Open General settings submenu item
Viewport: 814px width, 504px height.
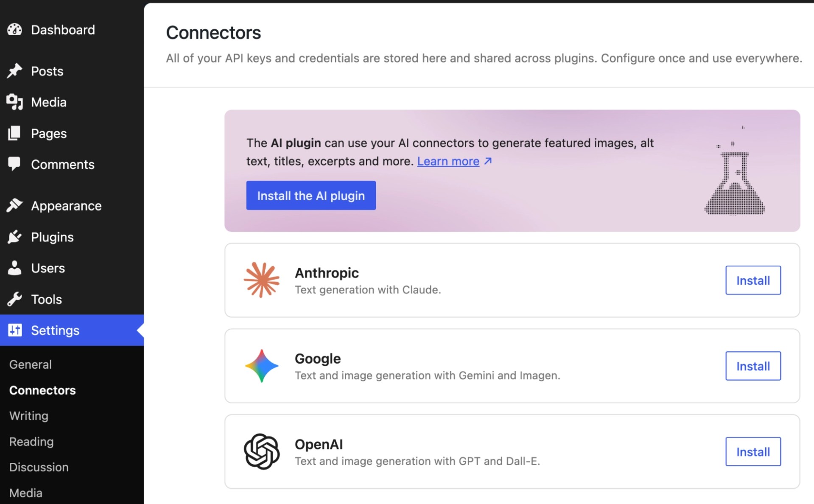pyautogui.click(x=31, y=364)
